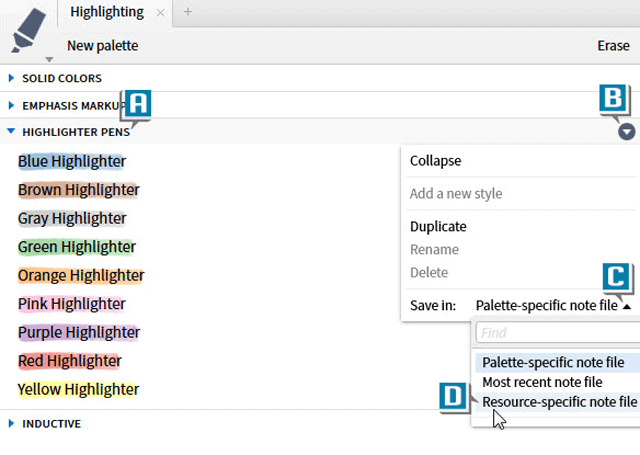Apply the Blue Highlighter style
640x455 pixels.
coord(72,162)
